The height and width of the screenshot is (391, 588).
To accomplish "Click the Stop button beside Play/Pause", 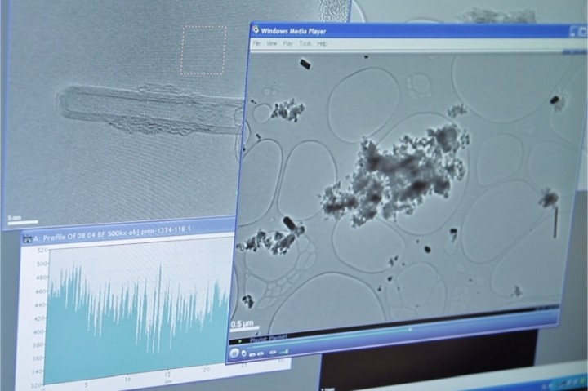I will [x=245, y=353].
